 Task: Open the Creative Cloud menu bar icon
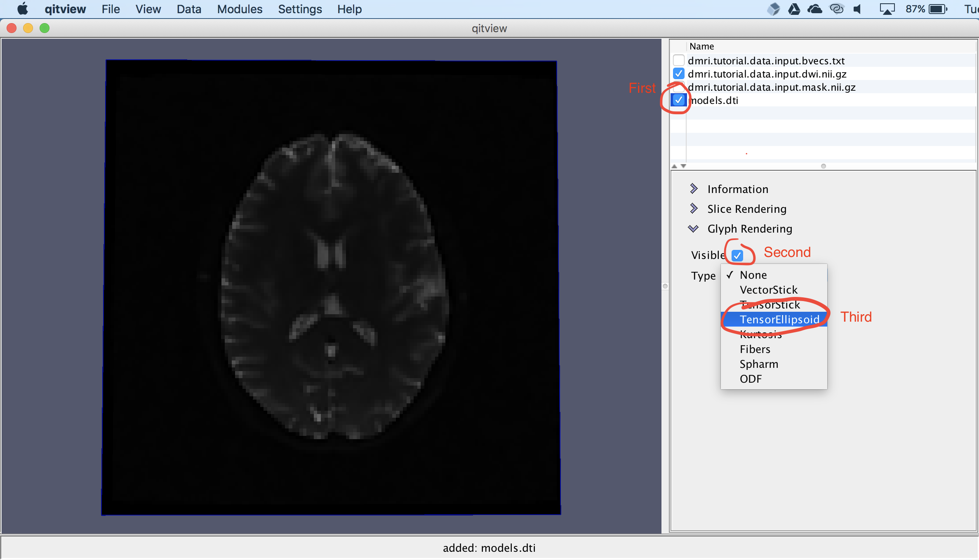[x=837, y=9]
